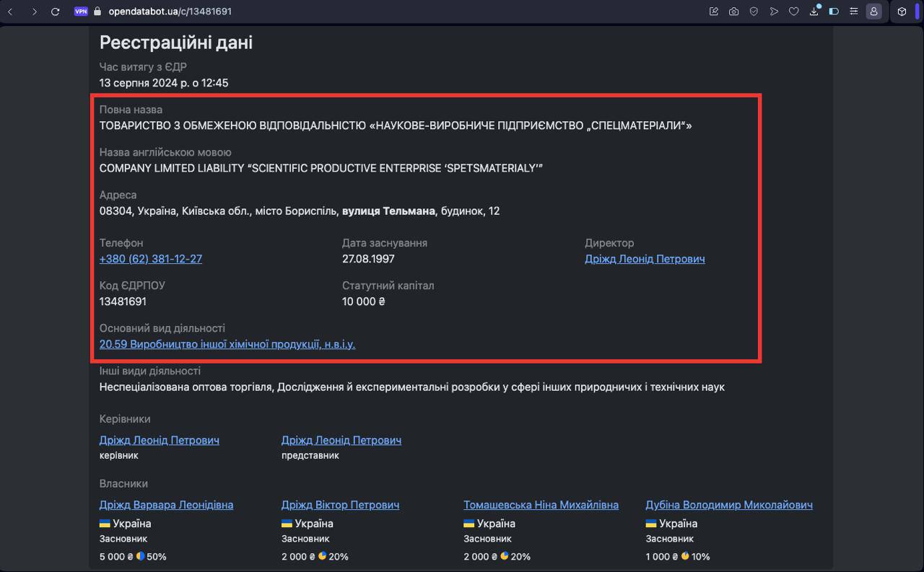Screen dimensions: 924x572
Task: Open the ad blocker shield icon
Action: point(754,12)
